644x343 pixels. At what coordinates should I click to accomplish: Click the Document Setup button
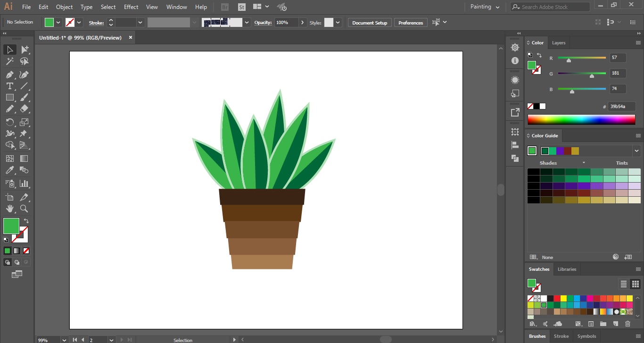369,22
